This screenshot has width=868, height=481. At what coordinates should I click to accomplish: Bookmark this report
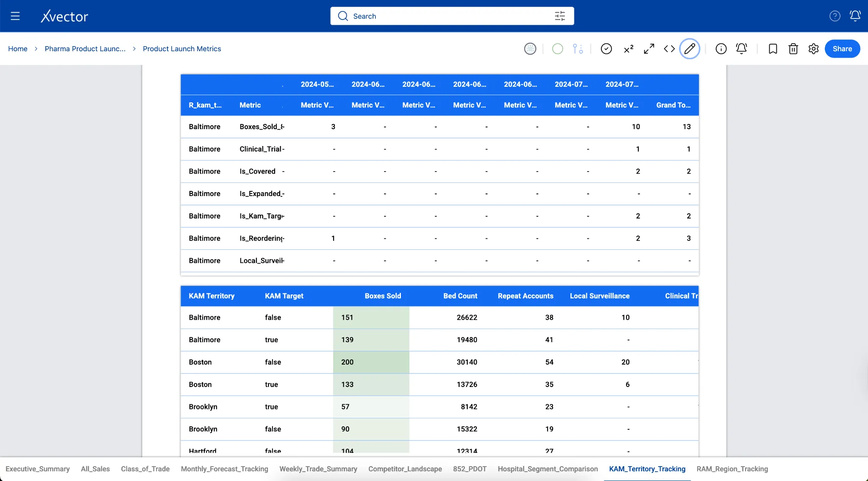[x=773, y=49]
